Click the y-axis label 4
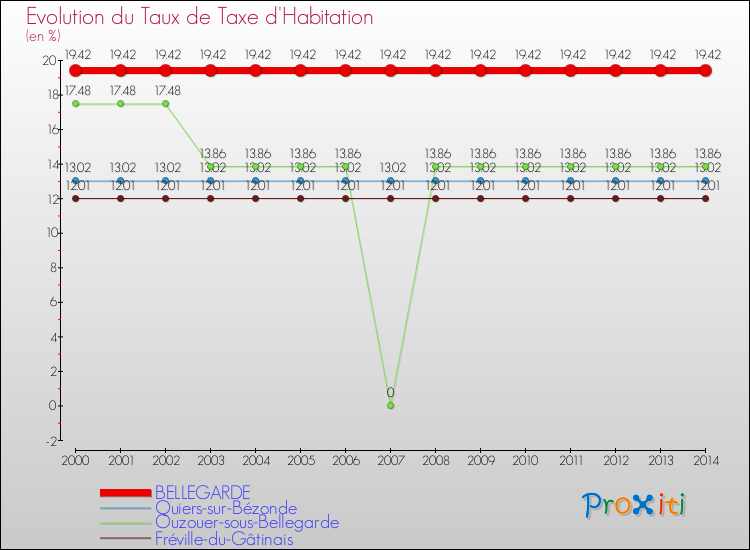 (54, 337)
